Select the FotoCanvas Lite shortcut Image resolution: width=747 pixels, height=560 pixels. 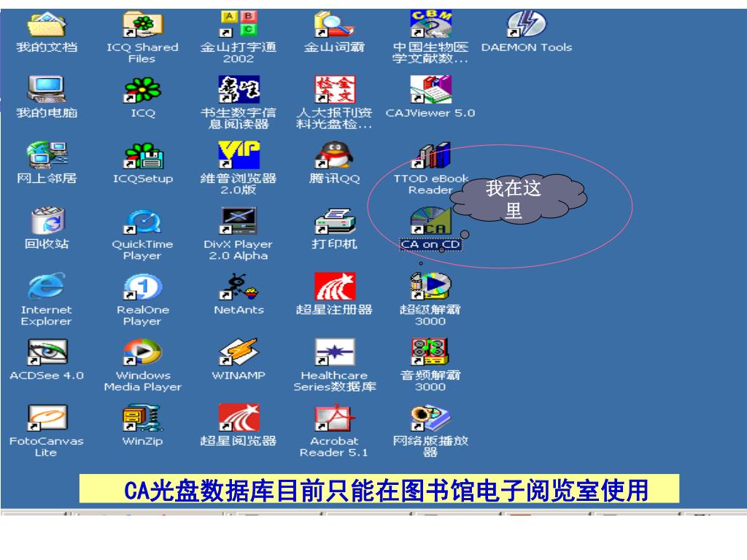(47, 418)
